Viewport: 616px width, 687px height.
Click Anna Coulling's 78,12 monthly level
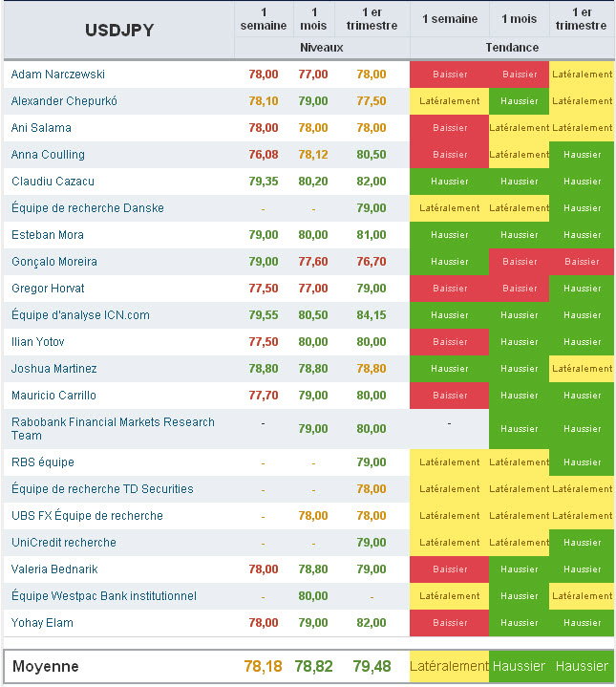[x=313, y=154]
